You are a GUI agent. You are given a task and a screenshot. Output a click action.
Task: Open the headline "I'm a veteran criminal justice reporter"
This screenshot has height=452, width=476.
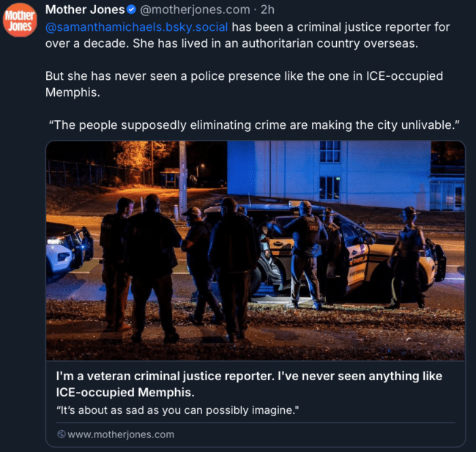point(249,385)
